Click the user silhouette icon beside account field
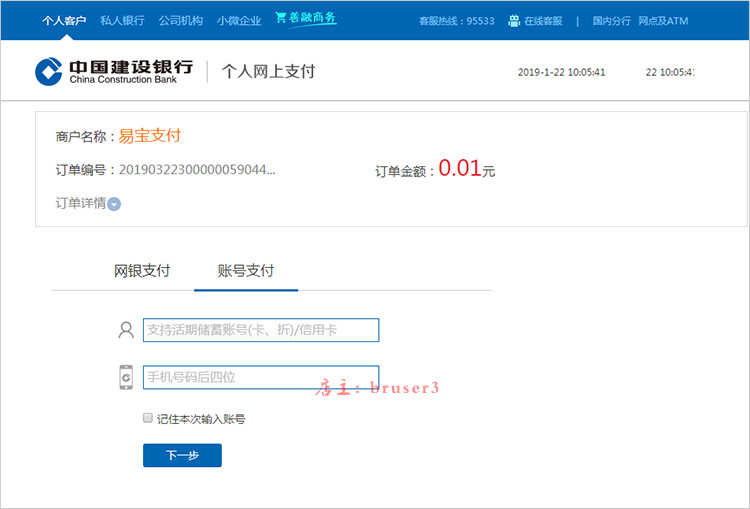The image size is (750, 509). (x=126, y=330)
